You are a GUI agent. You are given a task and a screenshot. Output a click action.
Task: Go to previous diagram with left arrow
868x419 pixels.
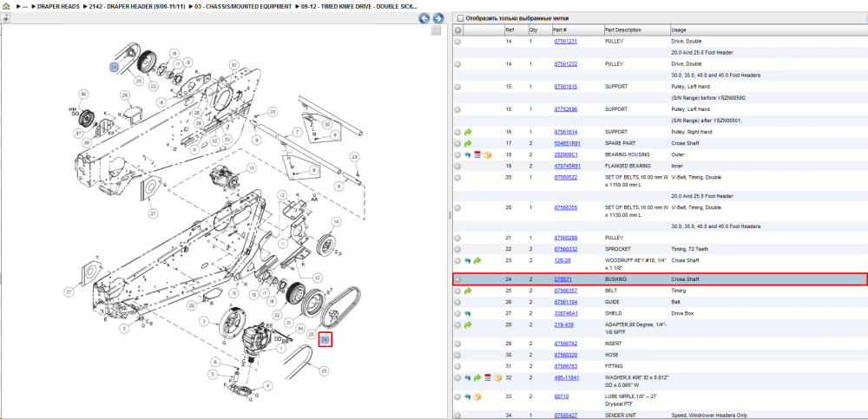(424, 18)
